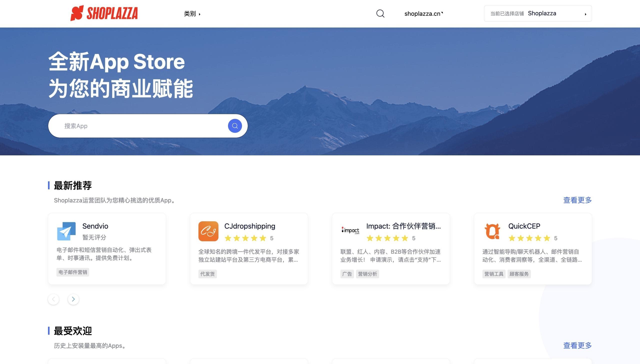The image size is (640, 364).
Task: Click the Impact description text
Action: pyautogui.click(x=391, y=256)
